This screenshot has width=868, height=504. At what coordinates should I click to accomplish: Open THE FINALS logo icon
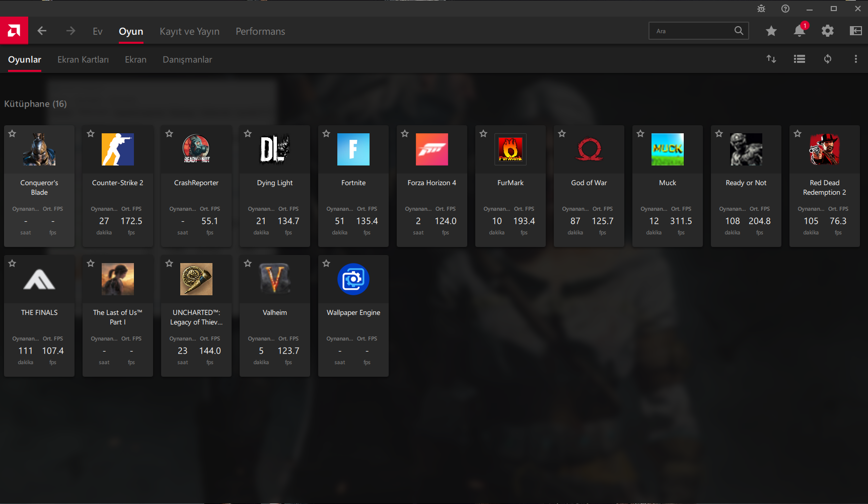pyautogui.click(x=39, y=279)
